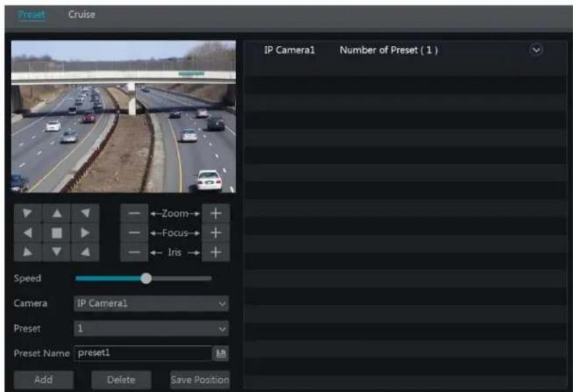Pan camera down-right with diagonal arrow
Viewport: 573px width, 392px height.
click(x=85, y=252)
